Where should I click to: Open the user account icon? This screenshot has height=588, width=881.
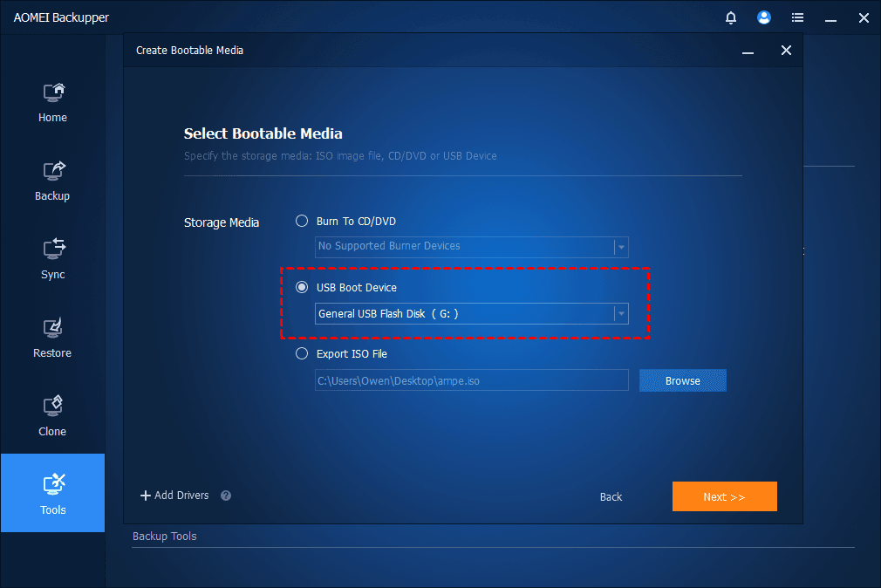coord(763,17)
